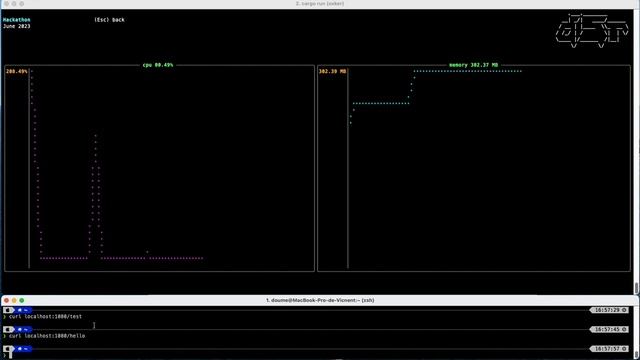
Task: Click the Apple logo prompt segment on the last line
Action: [8, 349]
